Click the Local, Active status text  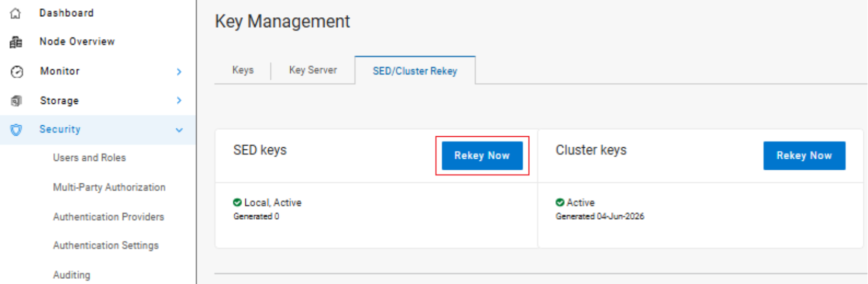pos(272,203)
